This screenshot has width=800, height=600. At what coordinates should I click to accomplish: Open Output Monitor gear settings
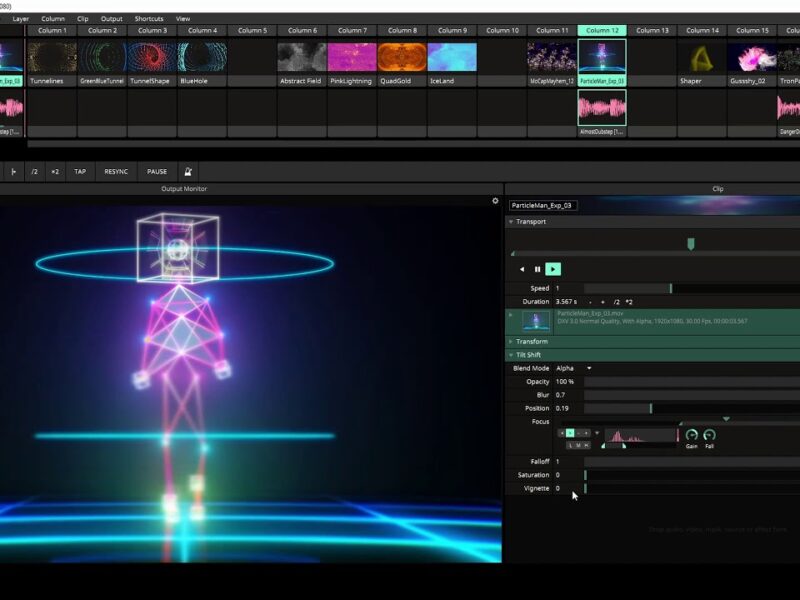click(495, 201)
